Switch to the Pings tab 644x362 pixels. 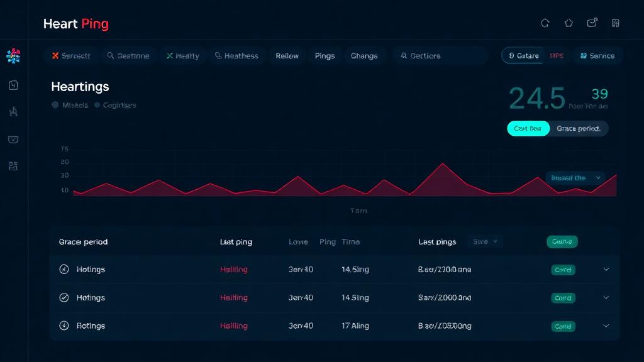tap(325, 55)
